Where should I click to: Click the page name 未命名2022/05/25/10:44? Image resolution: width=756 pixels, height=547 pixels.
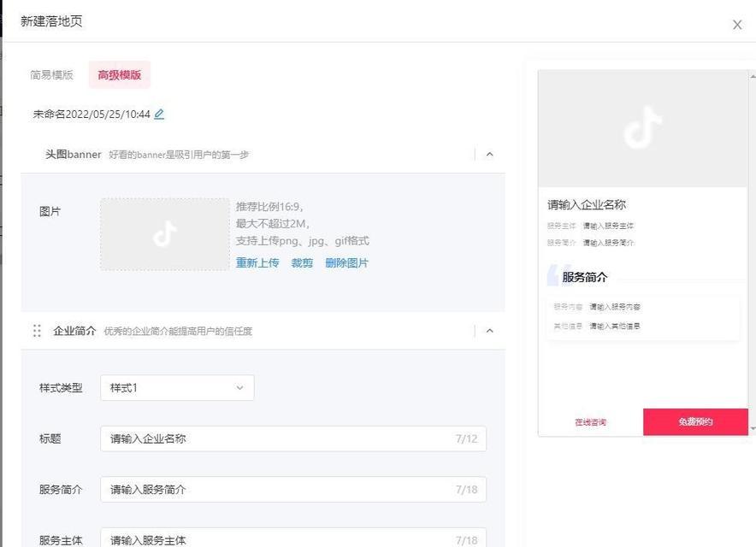tap(92, 115)
